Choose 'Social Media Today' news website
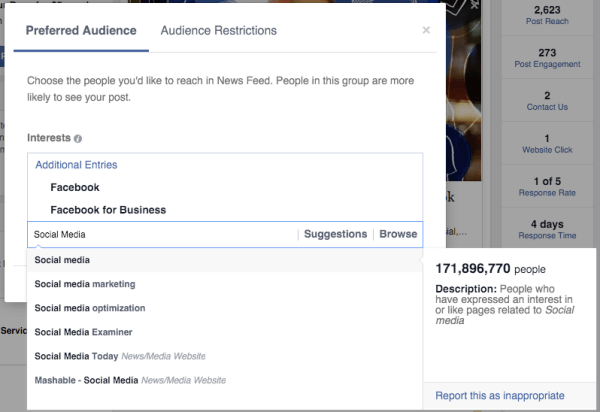Viewport: 600px width, 412px height. coord(225,357)
